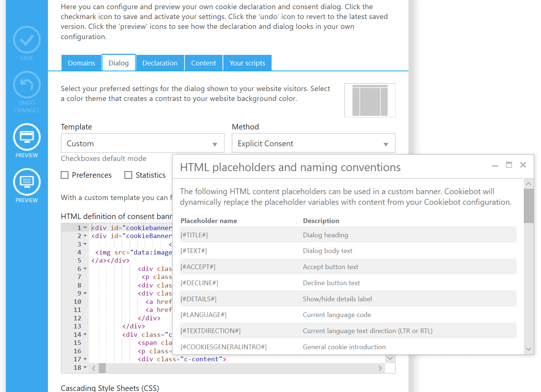The image size is (541, 392).
Task: Switch to the Domains tab
Action: (81, 63)
